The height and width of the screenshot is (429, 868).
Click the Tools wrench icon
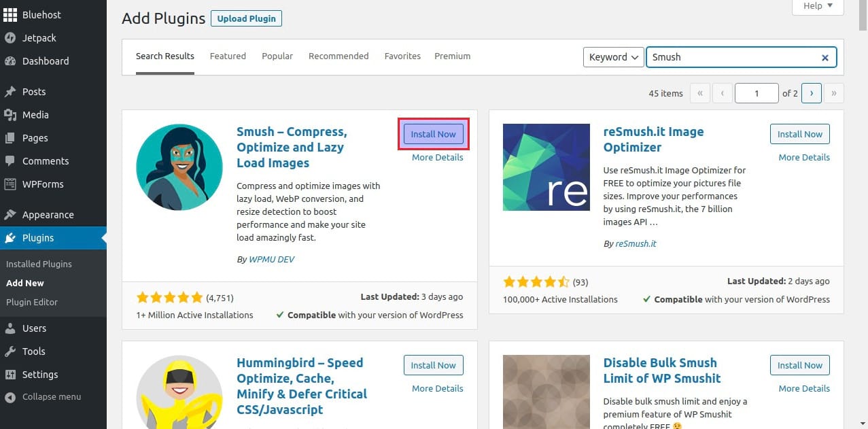(x=10, y=351)
